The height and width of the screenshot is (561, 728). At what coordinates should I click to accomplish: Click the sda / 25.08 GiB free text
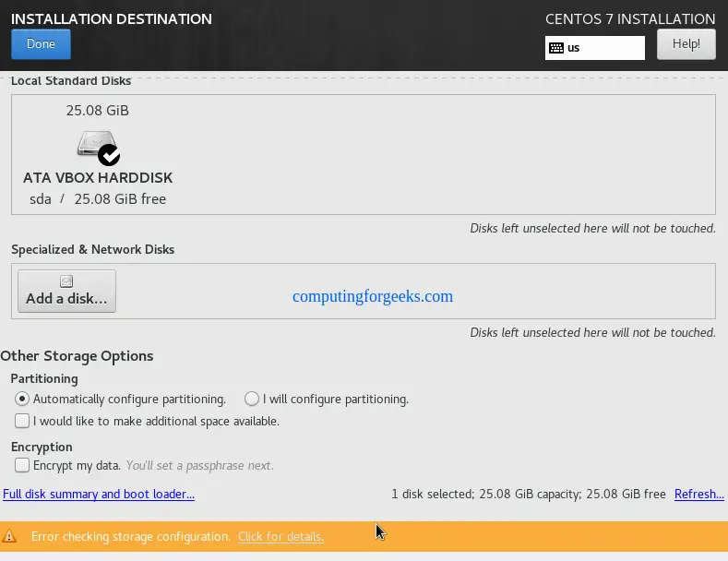[98, 199]
